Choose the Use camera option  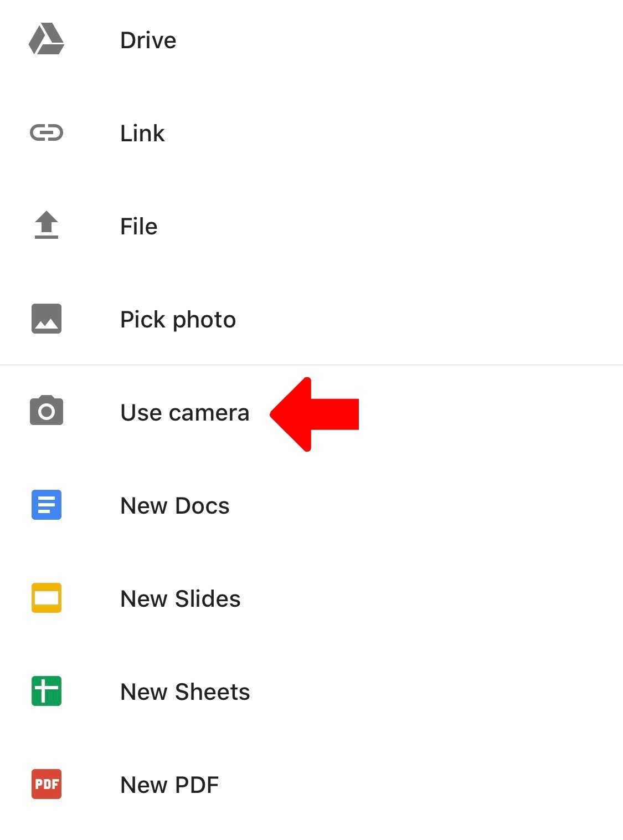point(311,412)
